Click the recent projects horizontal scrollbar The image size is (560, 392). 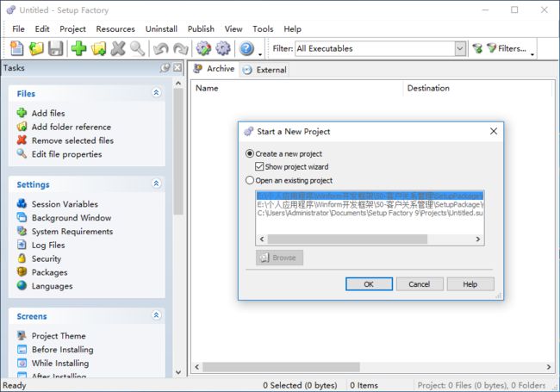347,239
